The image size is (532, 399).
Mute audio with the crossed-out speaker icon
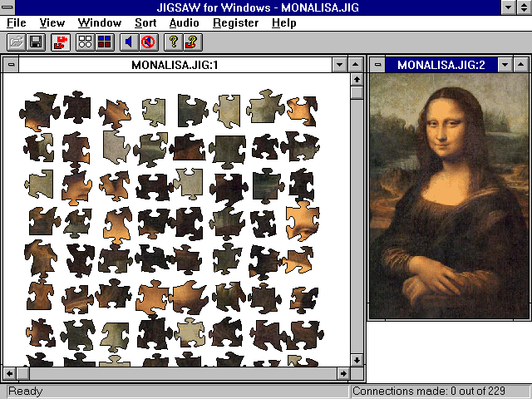coord(148,42)
